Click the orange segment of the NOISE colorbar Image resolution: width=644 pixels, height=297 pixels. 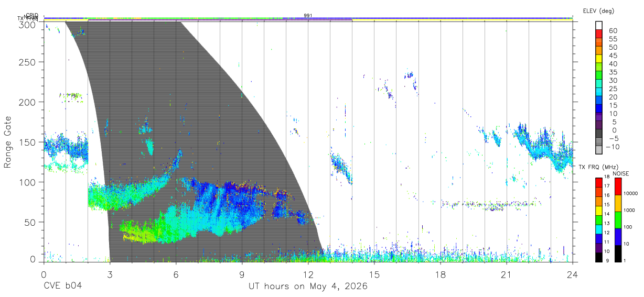click(x=617, y=203)
